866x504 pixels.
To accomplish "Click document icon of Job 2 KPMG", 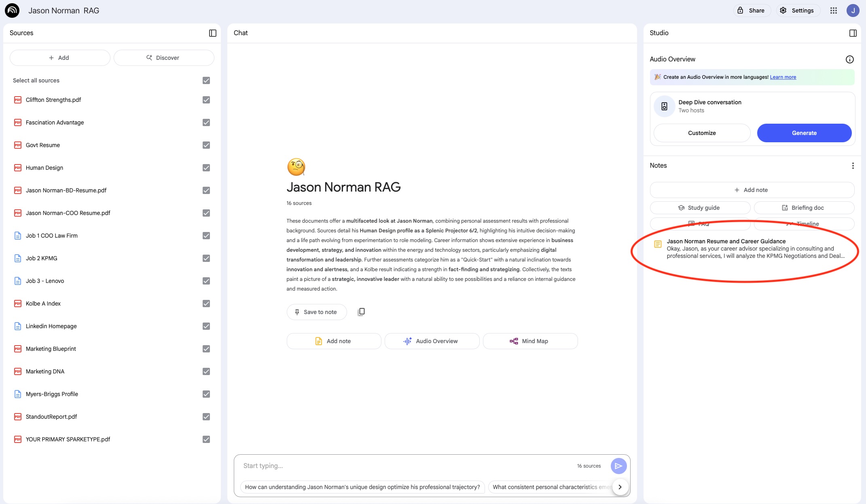I will (18, 258).
